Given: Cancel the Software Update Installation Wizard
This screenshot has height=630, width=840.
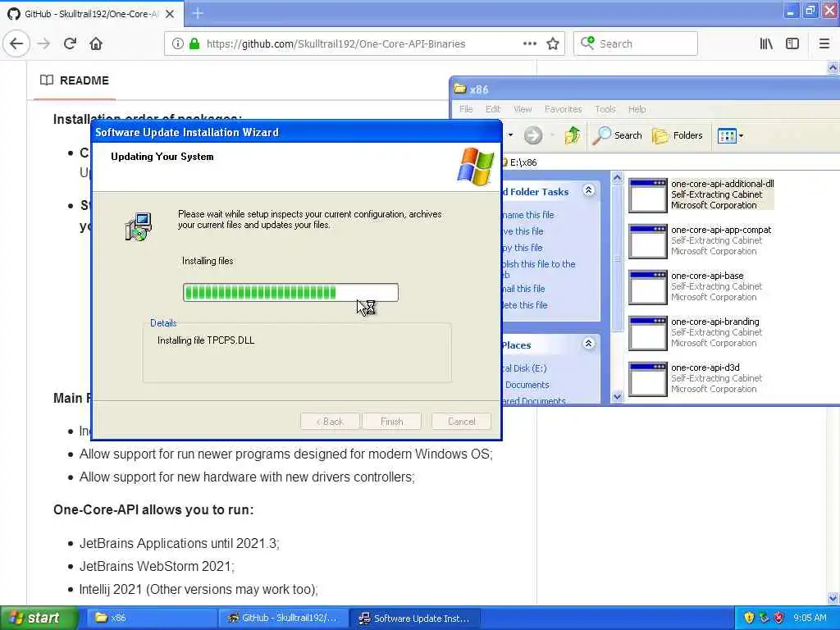Looking at the screenshot, I should [461, 422].
